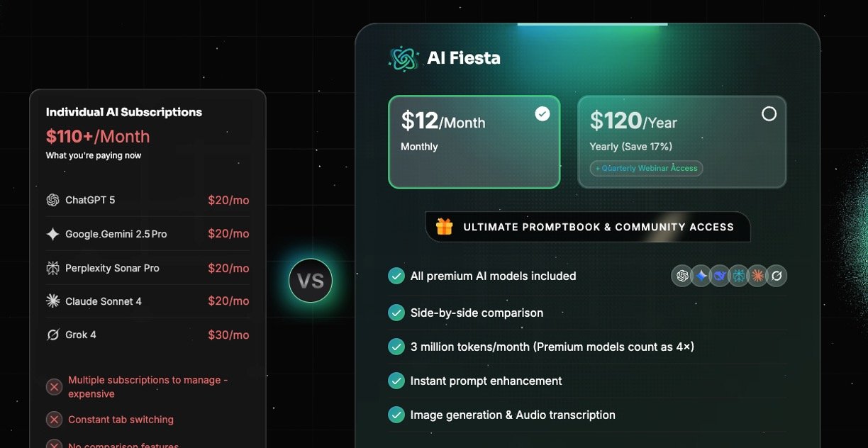Click the ChatGPT 5 icon in the subscriptions list

(x=52, y=200)
